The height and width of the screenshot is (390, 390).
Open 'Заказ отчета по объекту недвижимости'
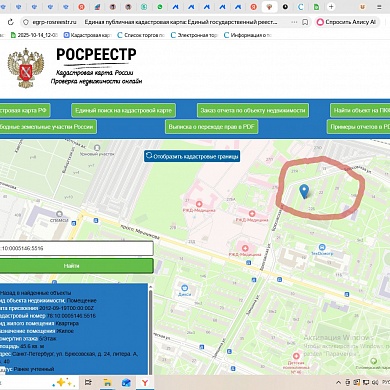tap(253, 110)
